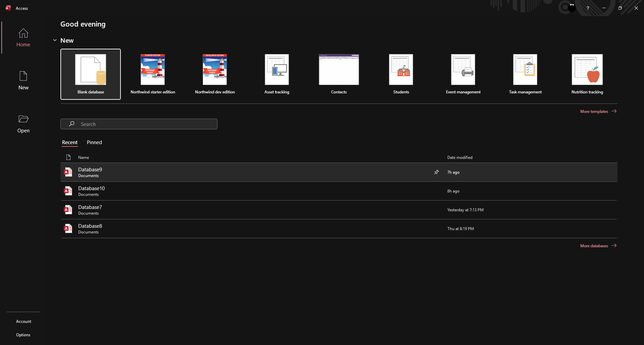Click the More databases link
Screen dimensions: 644x345
click(598, 246)
